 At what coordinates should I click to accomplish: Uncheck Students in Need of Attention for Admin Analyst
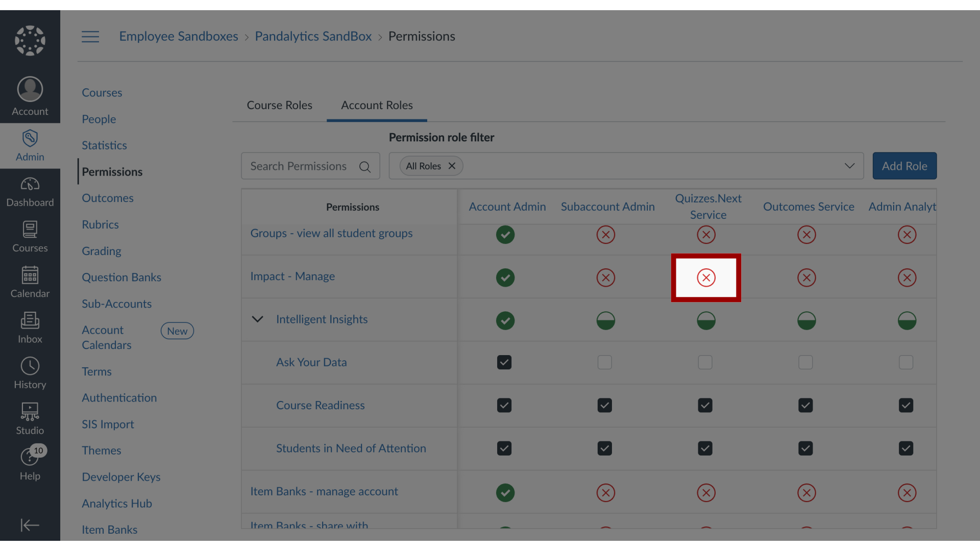pyautogui.click(x=906, y=448)
